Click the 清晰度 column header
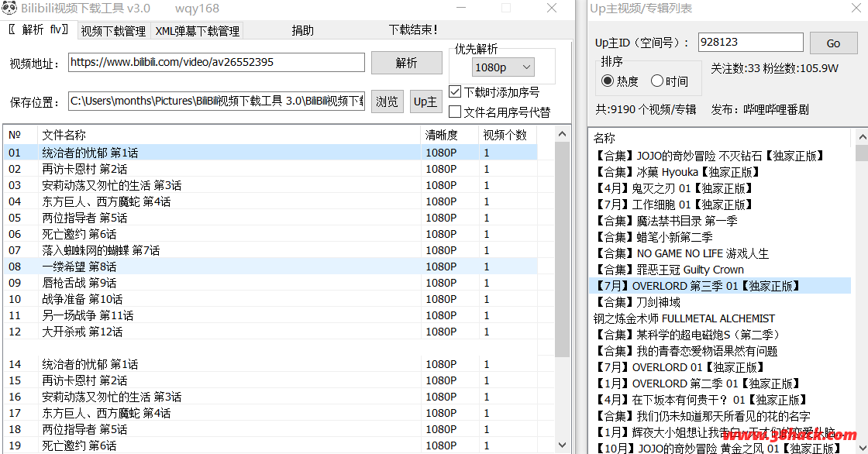Image resolution: width=868 pixels, height=454 pixels. pos(450,135)
